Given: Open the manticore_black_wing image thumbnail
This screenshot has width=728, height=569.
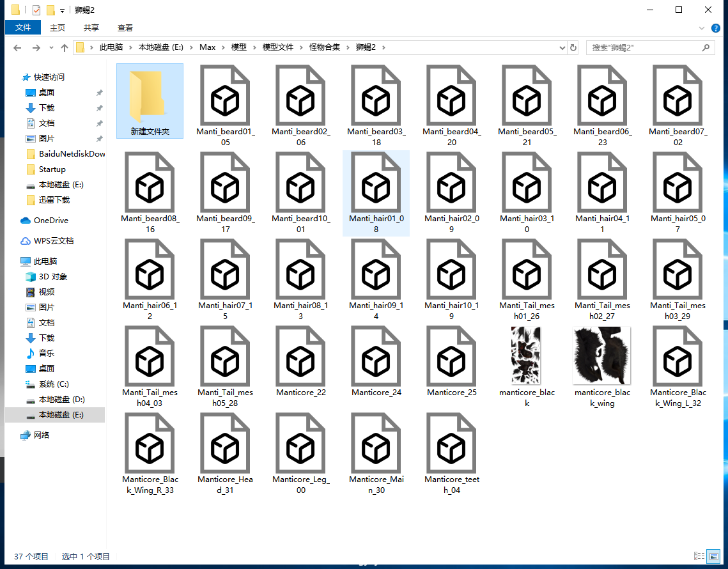Looking at the screenshot, I should pyautogui.click(x=602, y=355).
